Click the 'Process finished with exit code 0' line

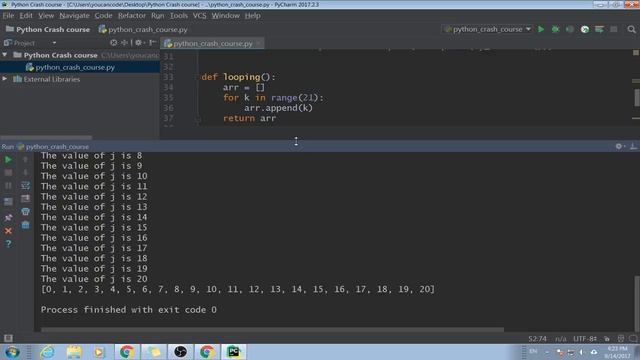coord(129,310)
